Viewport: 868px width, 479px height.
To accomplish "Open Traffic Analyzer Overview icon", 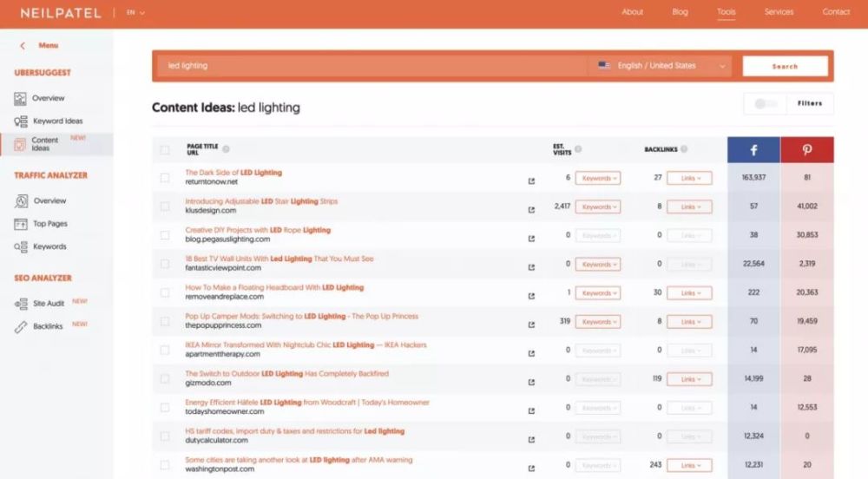I will pyautogui.click(x=21, y=200).
